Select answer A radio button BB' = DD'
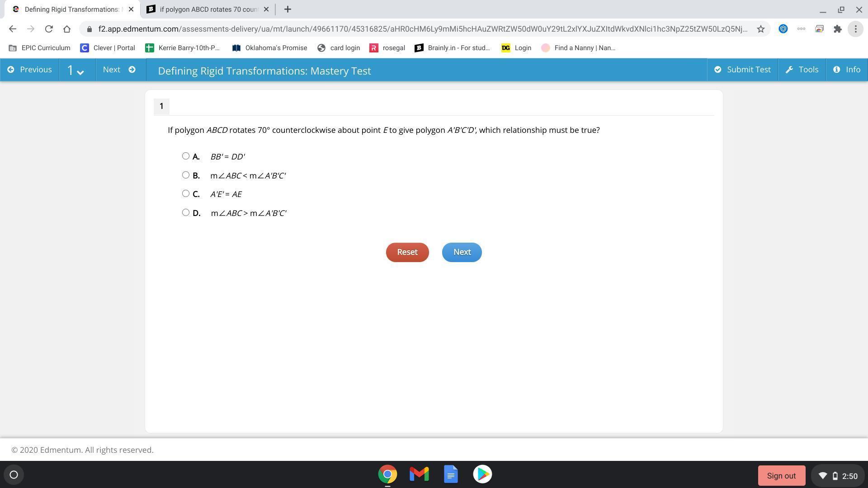Screen dimensions: 868x488 pyautogui.click(x=185, y=156)
